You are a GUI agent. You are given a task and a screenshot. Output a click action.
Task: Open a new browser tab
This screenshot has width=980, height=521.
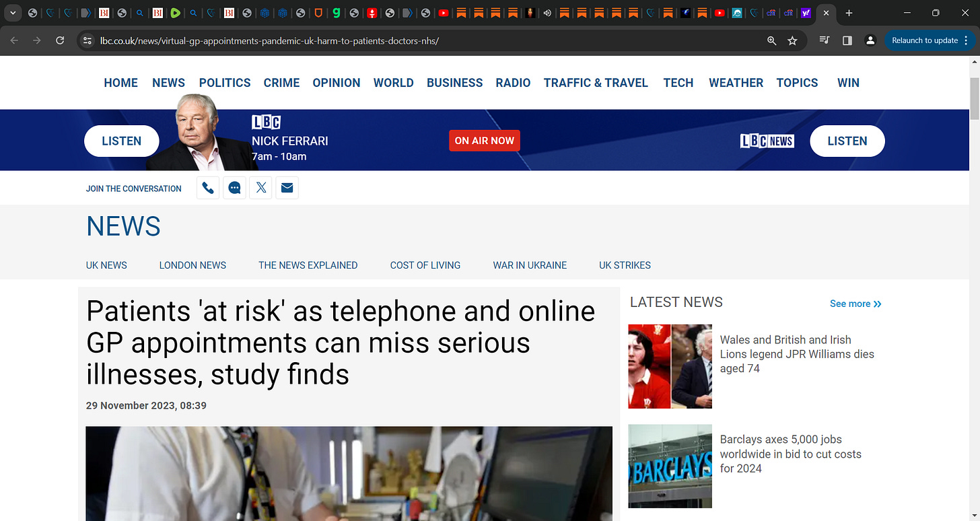(849, 13)
